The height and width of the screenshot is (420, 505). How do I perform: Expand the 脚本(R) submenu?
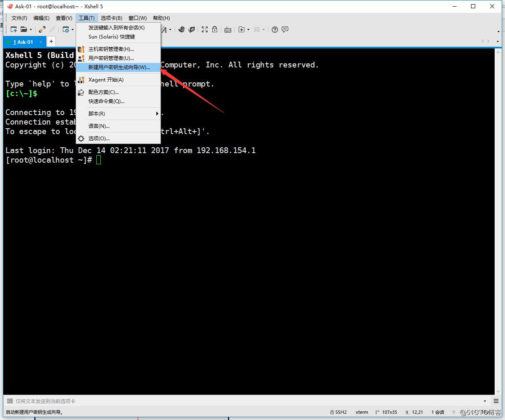118,114
